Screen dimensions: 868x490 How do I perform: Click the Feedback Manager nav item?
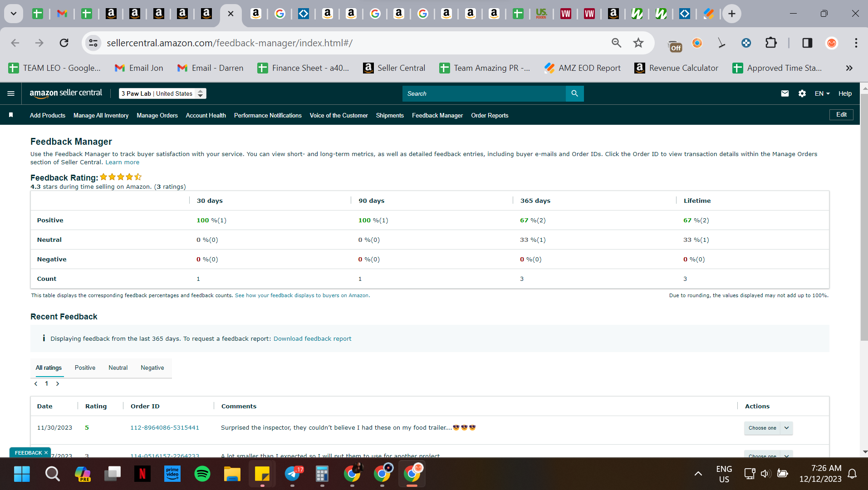click(x=437, y=116)
